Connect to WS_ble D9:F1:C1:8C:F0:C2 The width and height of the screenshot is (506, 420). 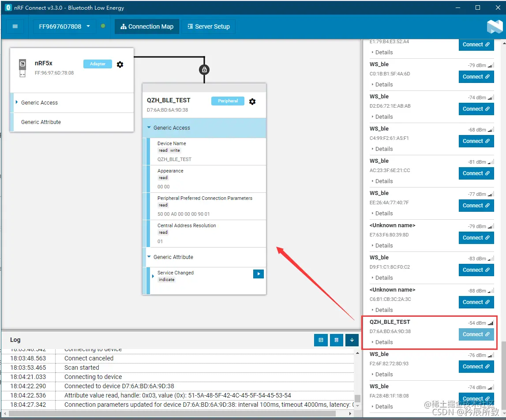coord(476,270)
